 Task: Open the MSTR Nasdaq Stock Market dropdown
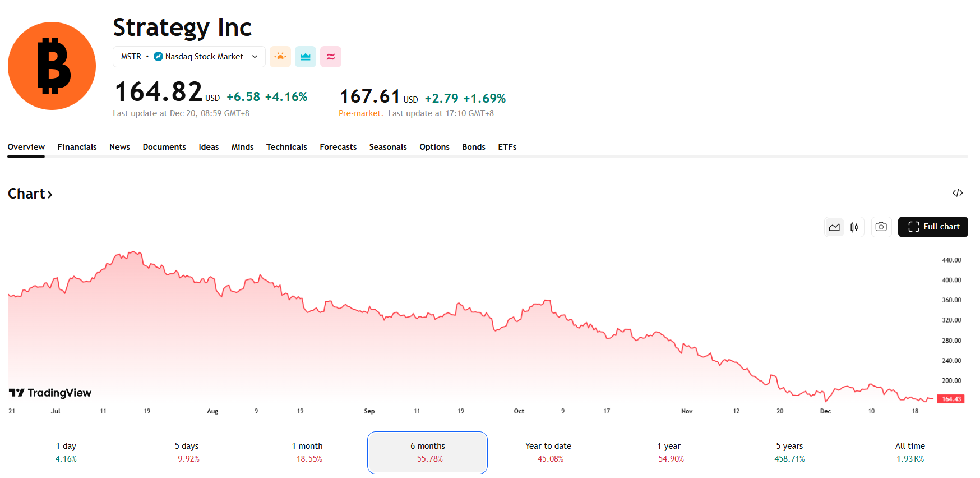pos(189,57)
